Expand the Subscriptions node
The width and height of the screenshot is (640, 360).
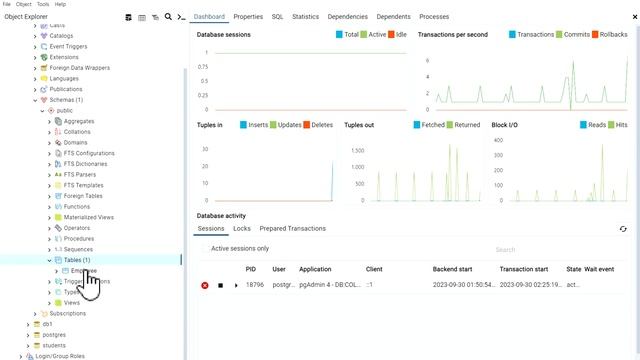(36, 313)
